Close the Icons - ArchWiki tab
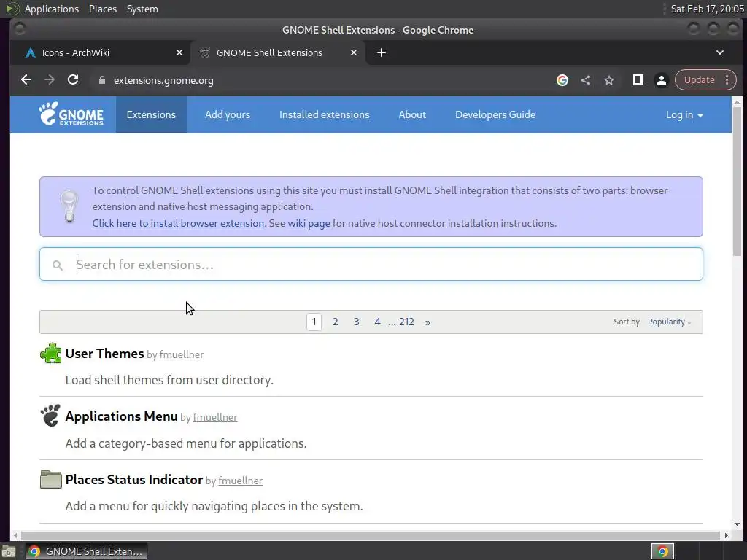Viewport: 747px width, 560px height. click(179, 52)
